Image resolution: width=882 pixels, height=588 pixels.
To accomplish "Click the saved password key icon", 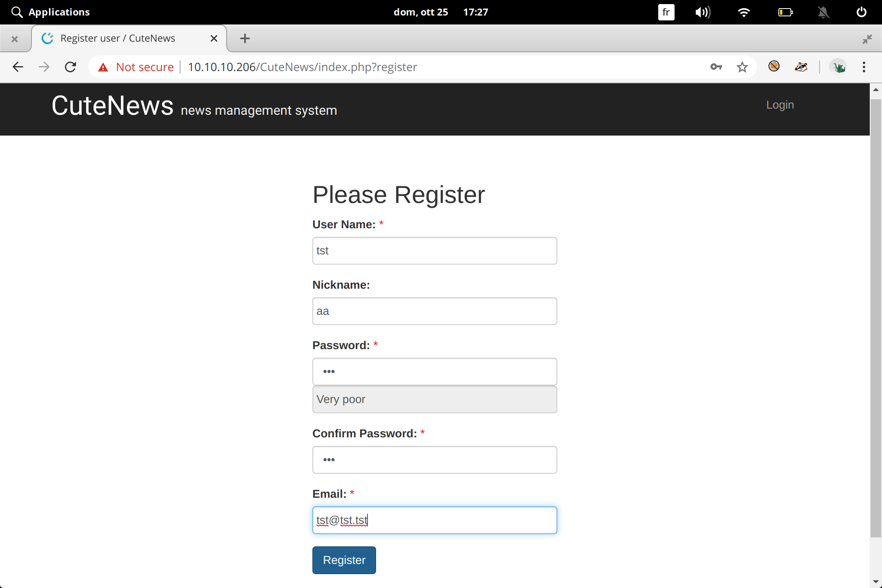I will 716,67.
